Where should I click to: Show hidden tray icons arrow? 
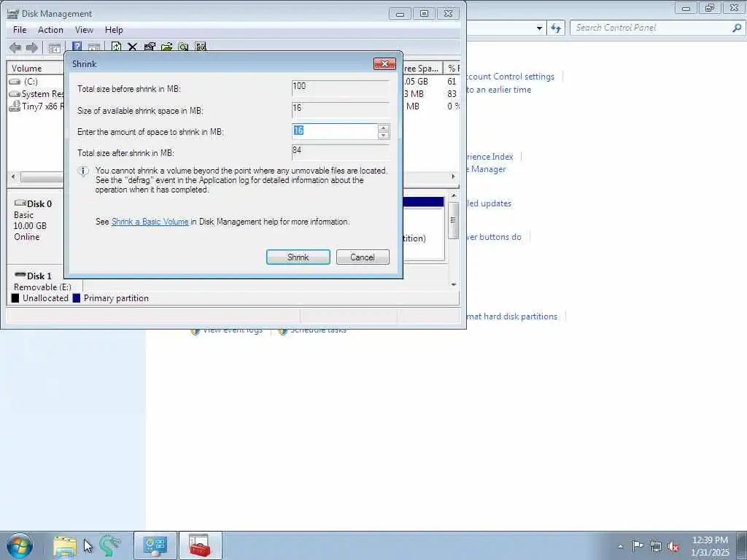620,546
